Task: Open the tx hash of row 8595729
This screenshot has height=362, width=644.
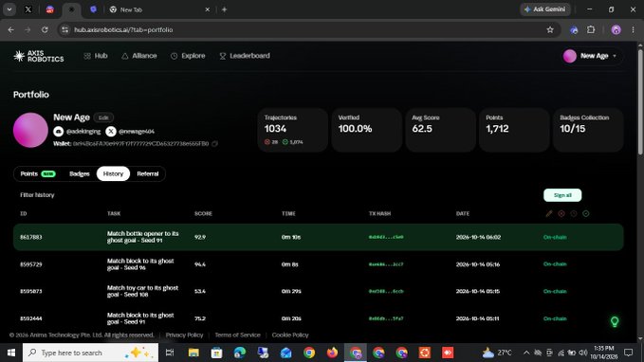Action: (x=386, y=264)
